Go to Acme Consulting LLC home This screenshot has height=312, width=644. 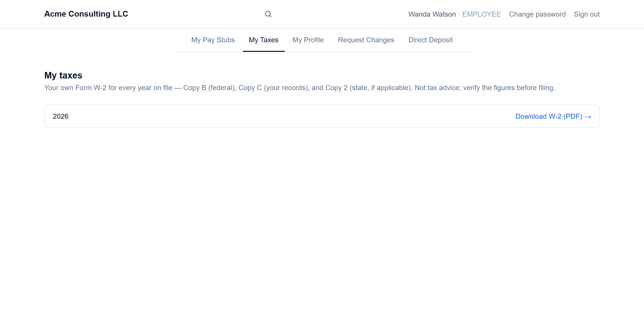click(x=86, y=14)
